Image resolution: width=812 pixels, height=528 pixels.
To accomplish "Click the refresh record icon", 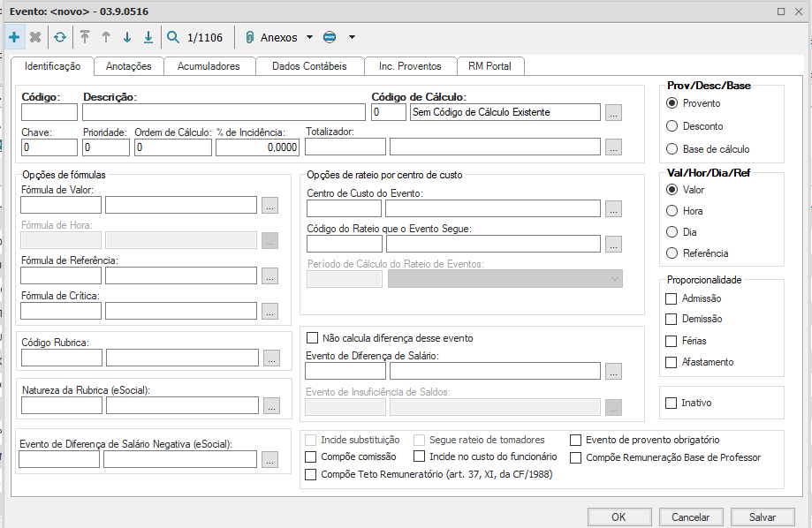I will (x=59, y=37).
